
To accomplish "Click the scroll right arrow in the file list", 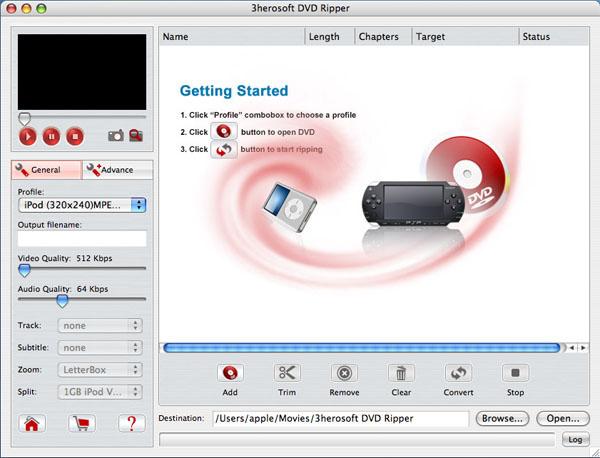I will point(583,348).
